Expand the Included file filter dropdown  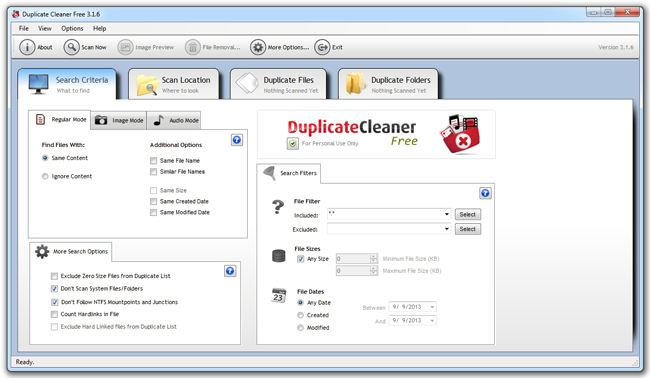tap(446, 214)
